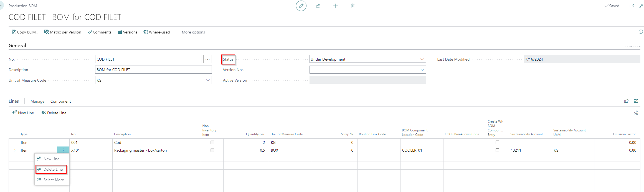Viewport: 644px width, 192px height.
Task: Open Matrix per Version
Action: pos(63,32)
